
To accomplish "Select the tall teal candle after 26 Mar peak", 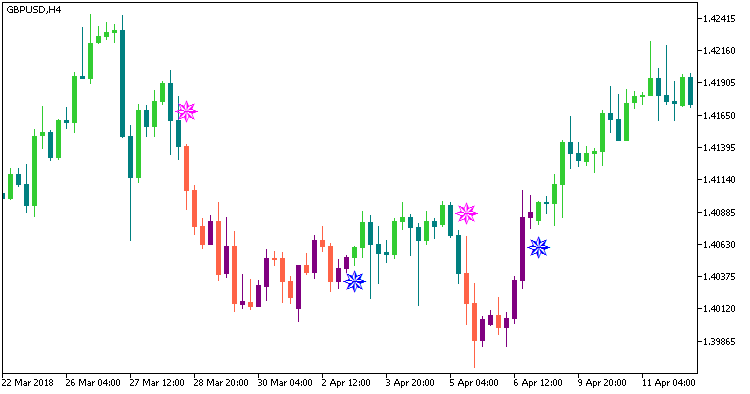I will click(122, 83).
